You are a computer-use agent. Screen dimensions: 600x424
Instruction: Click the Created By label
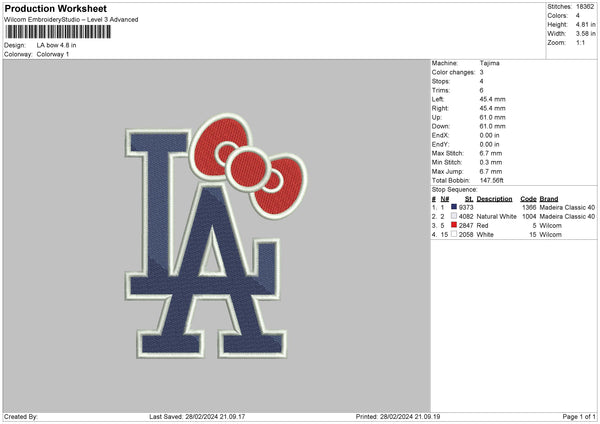tap(21, 417)
